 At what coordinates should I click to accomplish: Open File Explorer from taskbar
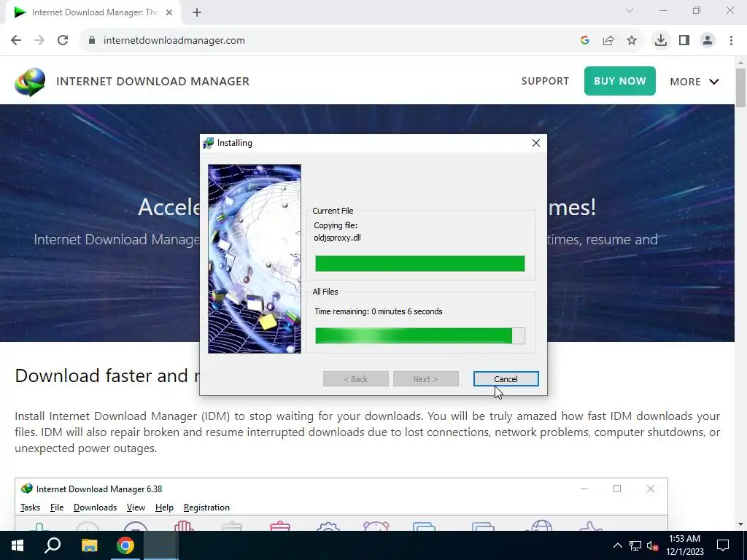pyautogui.click(x=89, y=545)
